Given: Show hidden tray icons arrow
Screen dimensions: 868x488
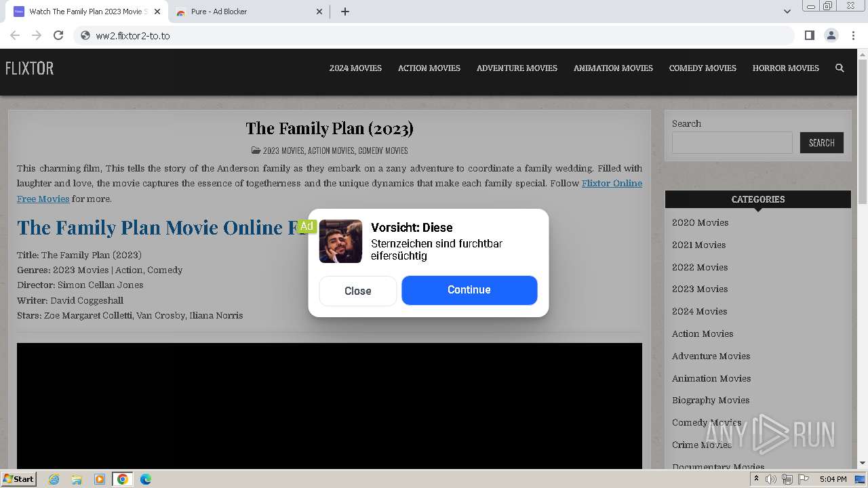Looking at the screenshot, I should [x=756, y=479].
